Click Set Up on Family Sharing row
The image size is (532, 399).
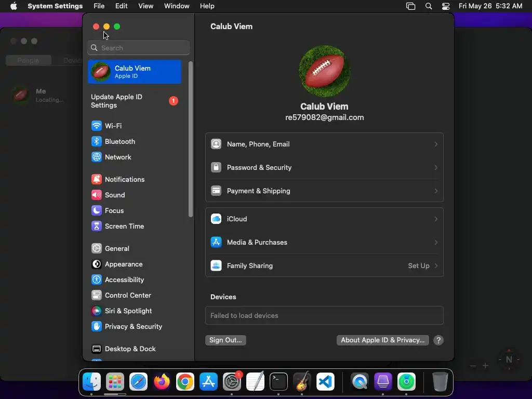tap(419, 266)
